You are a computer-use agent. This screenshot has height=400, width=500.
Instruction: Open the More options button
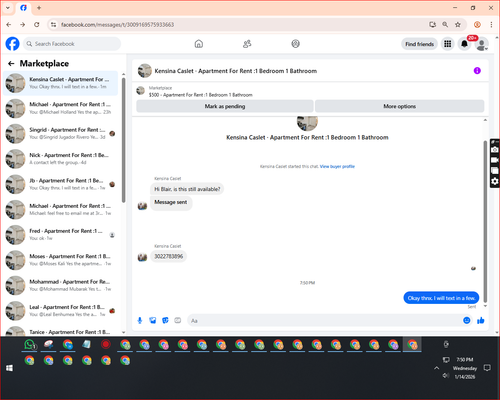[399, 106]
